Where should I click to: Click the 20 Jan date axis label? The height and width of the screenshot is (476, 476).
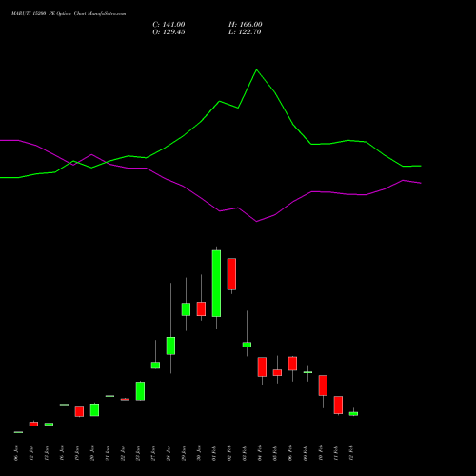[92, 453]
